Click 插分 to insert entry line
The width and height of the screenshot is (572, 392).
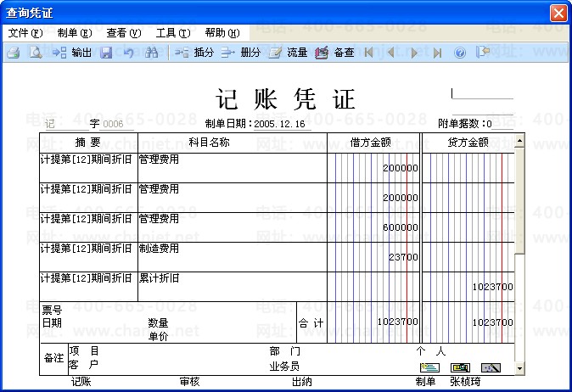194,53
